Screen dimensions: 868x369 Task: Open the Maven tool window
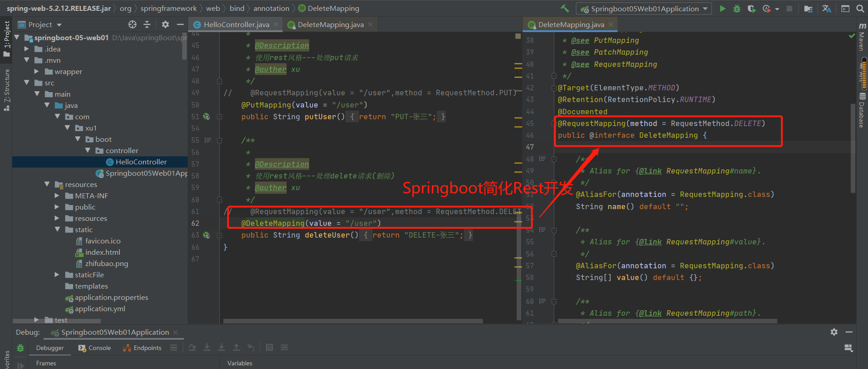862,37
